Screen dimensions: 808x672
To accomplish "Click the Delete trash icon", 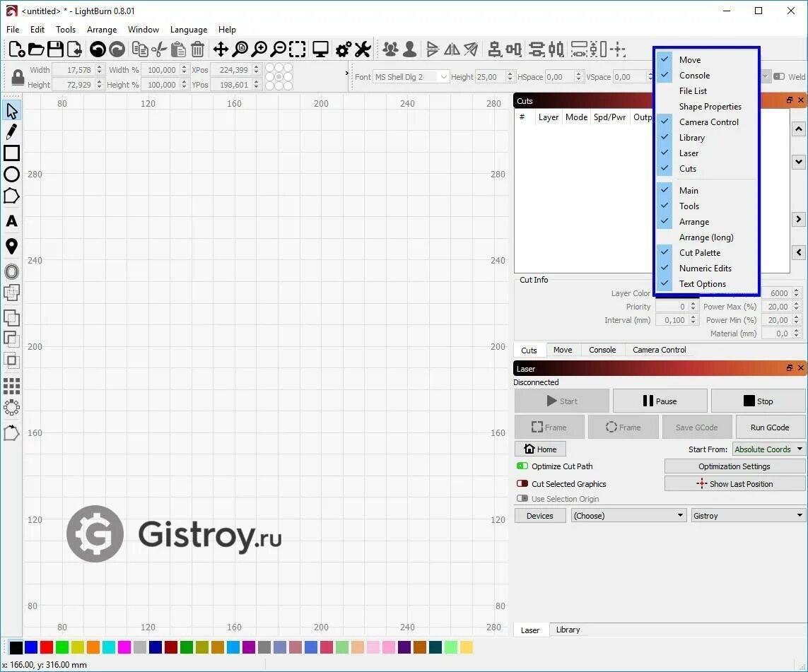I will coord(197,49).
